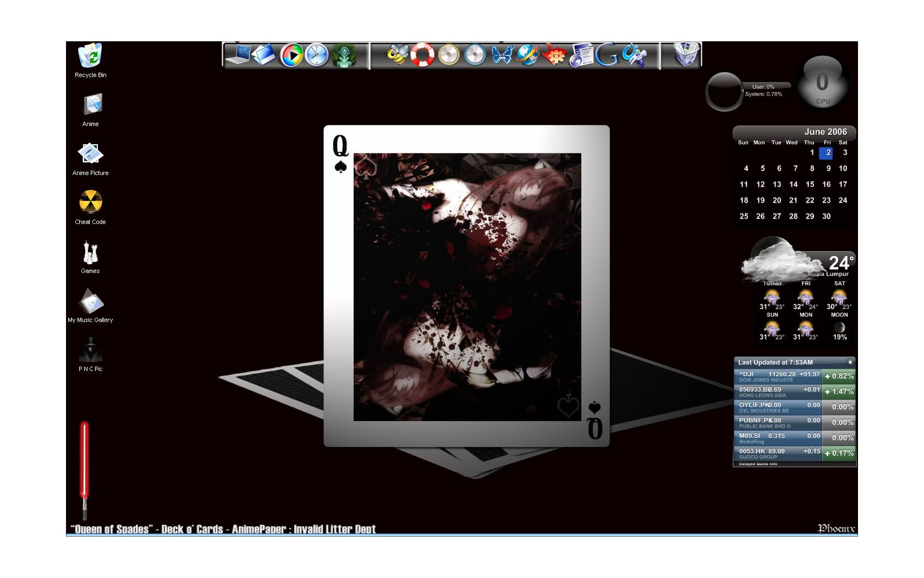Open the green alien dock icon
Image resolution: width=924 pixels, height=578 pixels.
pos(344,56)
